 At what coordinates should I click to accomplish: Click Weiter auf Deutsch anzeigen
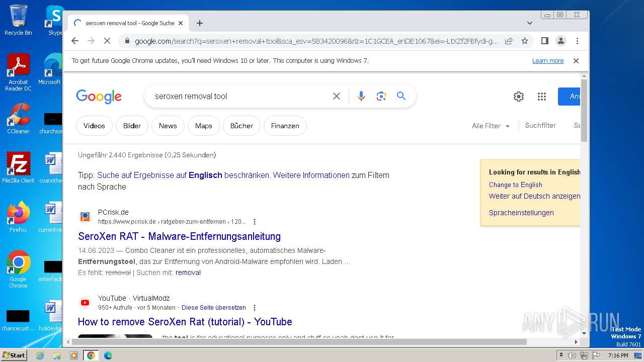(534, 196)
